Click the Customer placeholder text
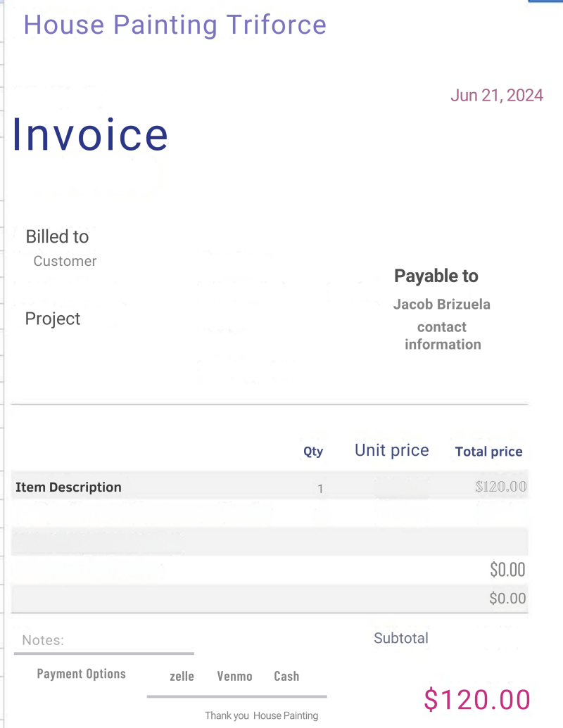 [65, 261]
